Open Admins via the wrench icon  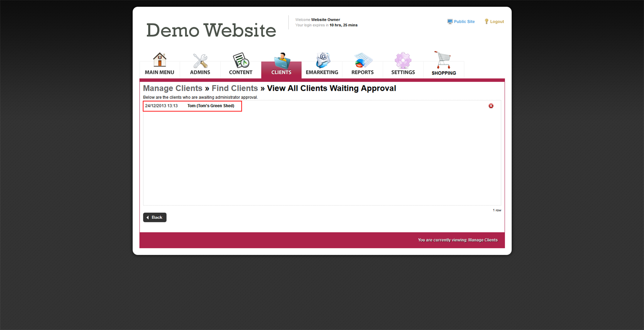click(200, 60)
